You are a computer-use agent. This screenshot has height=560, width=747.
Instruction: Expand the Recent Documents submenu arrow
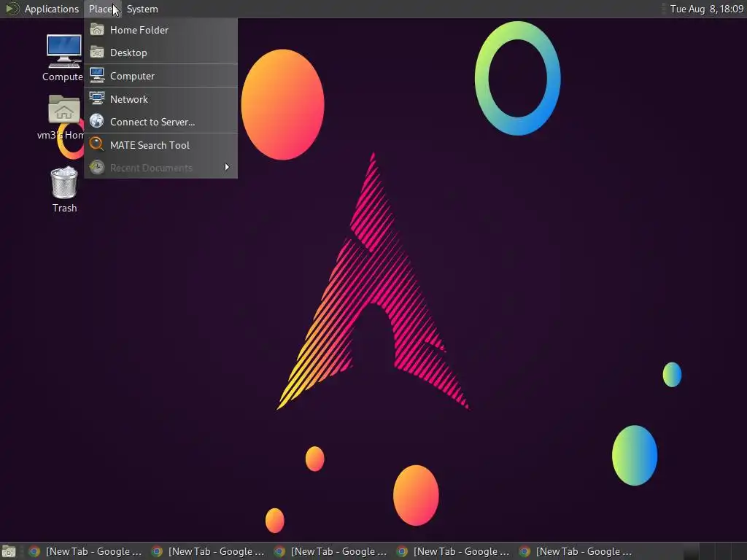pos(227,167)
